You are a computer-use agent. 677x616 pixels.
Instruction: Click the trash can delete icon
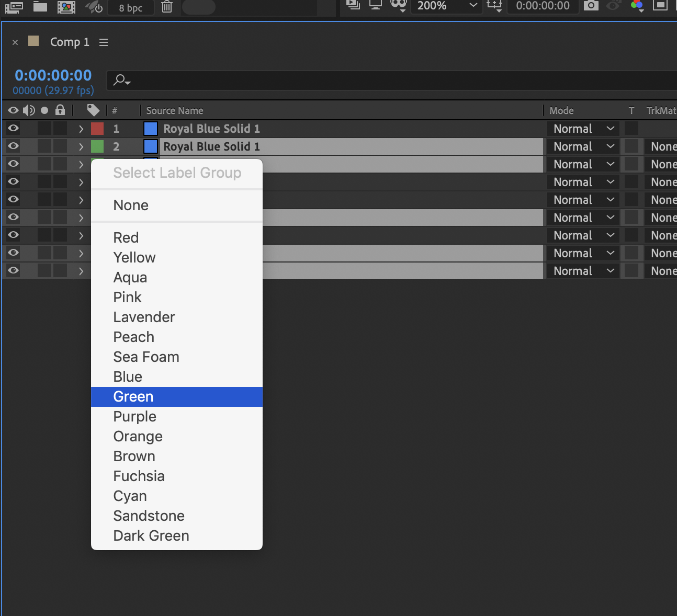click(166, 6)
